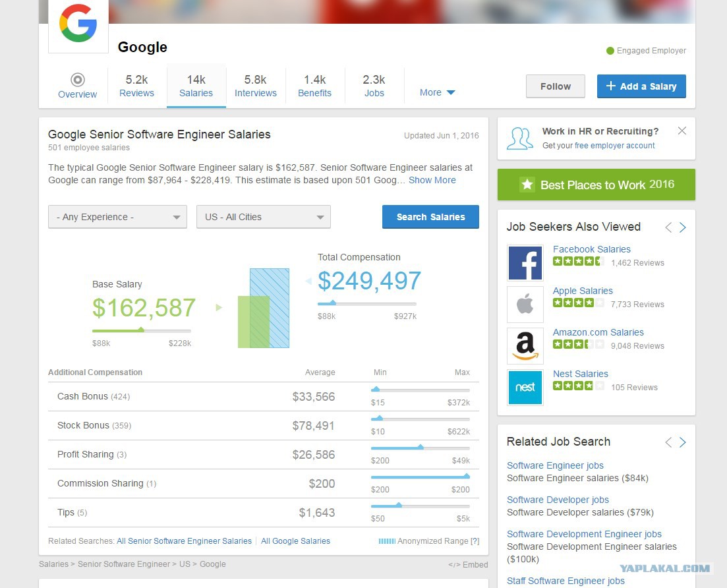
Task: Click the Cash Bonus $33,566 average
Action: [314, 396]
